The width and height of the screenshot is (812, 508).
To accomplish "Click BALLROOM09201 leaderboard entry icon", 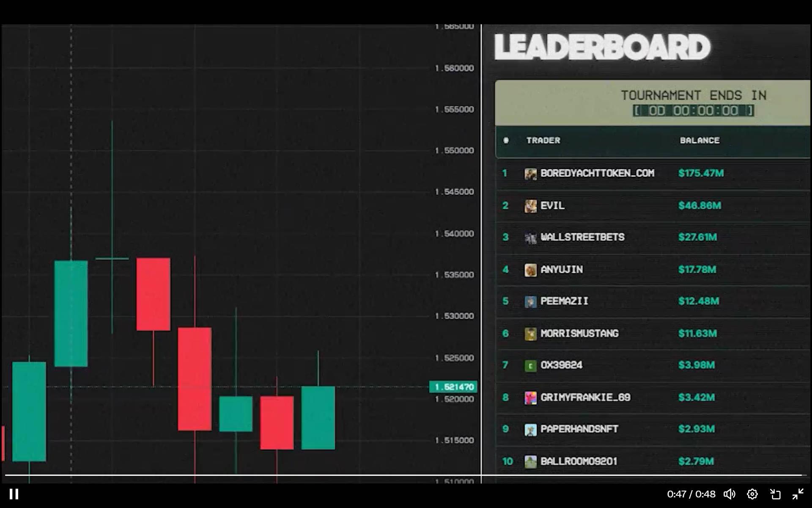I will 530,461.
